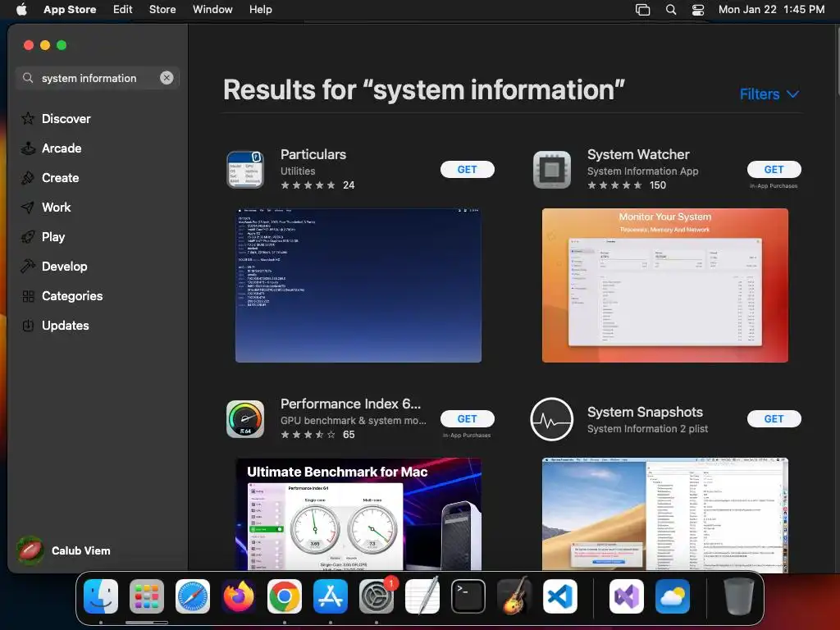This screenshot has height=630, width=840.
Task: Check the Updates section
Action: point(55,325)
